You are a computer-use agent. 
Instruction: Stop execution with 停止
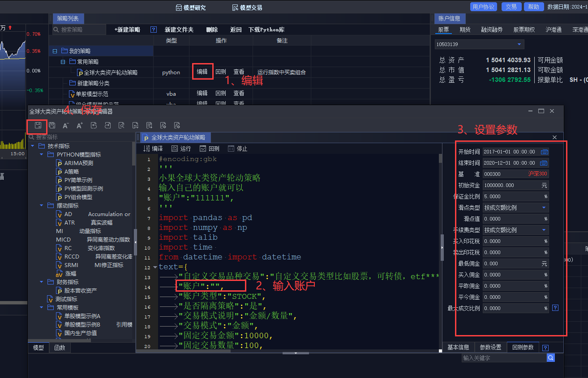point(237,149)
